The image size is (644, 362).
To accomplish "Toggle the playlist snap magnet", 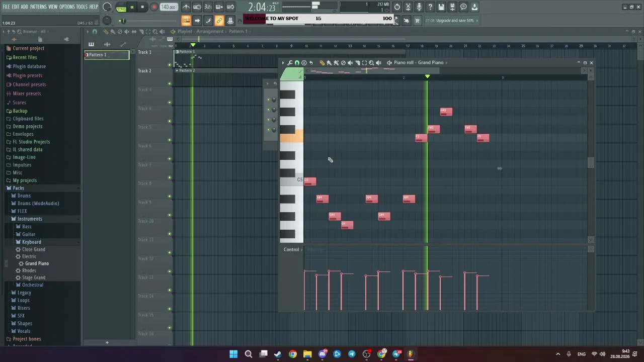I will (x=95, y=32).
